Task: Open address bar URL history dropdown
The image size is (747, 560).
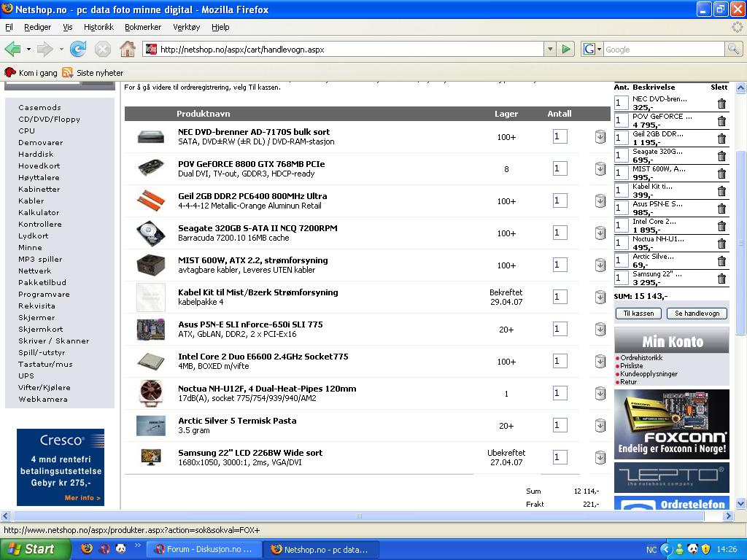Action: [x=550, y=49]
